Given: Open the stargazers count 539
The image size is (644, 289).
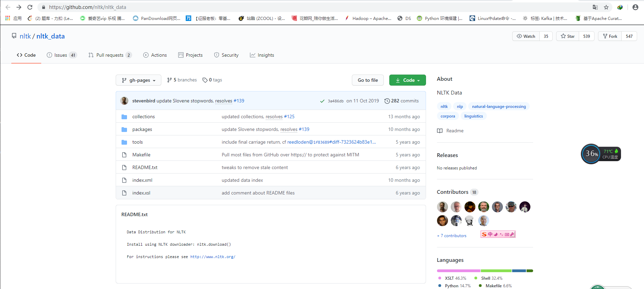Looking at the screenshot, I should click(587, 36).
